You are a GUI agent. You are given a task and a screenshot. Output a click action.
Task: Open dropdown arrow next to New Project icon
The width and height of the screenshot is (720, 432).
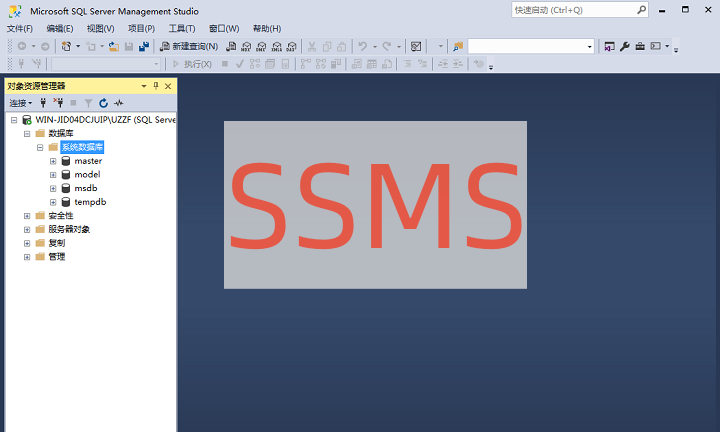point(78,46)
